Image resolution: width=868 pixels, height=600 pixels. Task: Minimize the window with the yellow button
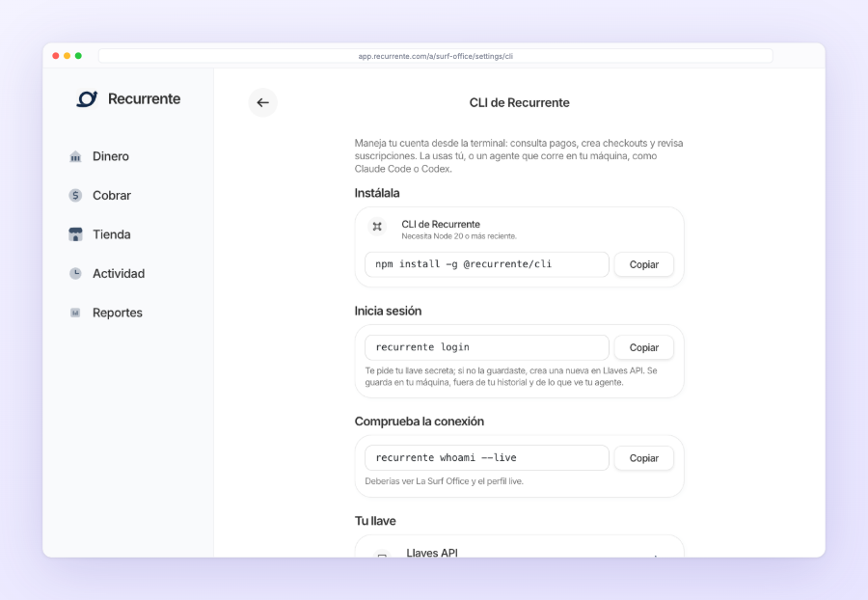point(67,56)
